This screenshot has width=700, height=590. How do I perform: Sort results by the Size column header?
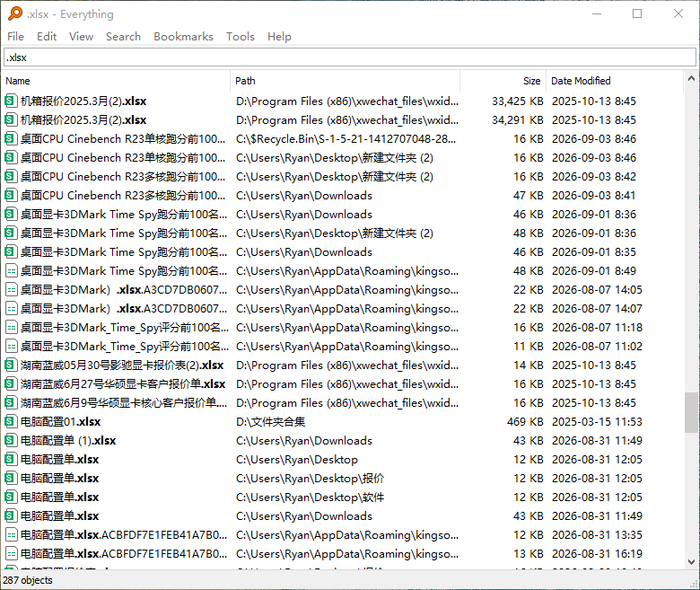pyautogui.click(x=503, y=81)
